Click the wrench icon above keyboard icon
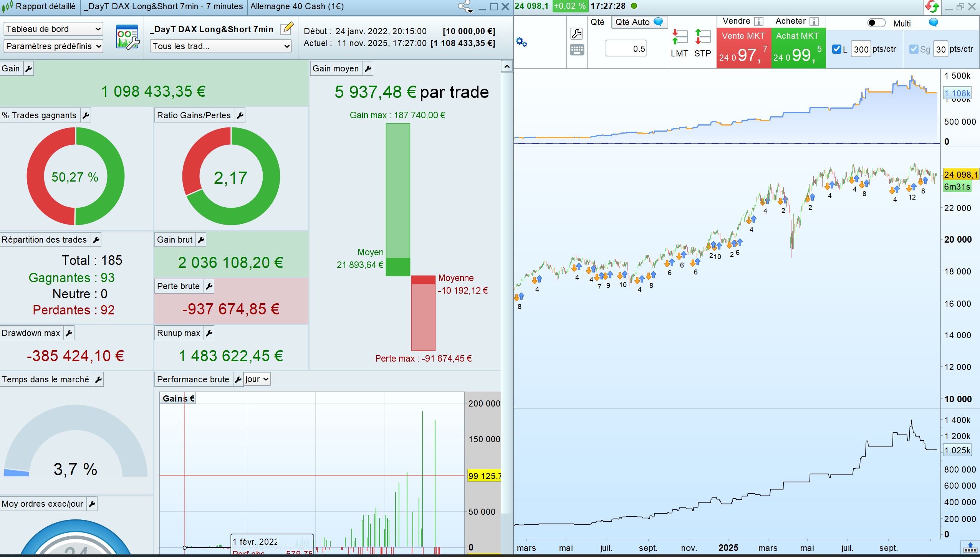Image resolution: width=980 pixels, height=557 pixels. click(576, 34)
